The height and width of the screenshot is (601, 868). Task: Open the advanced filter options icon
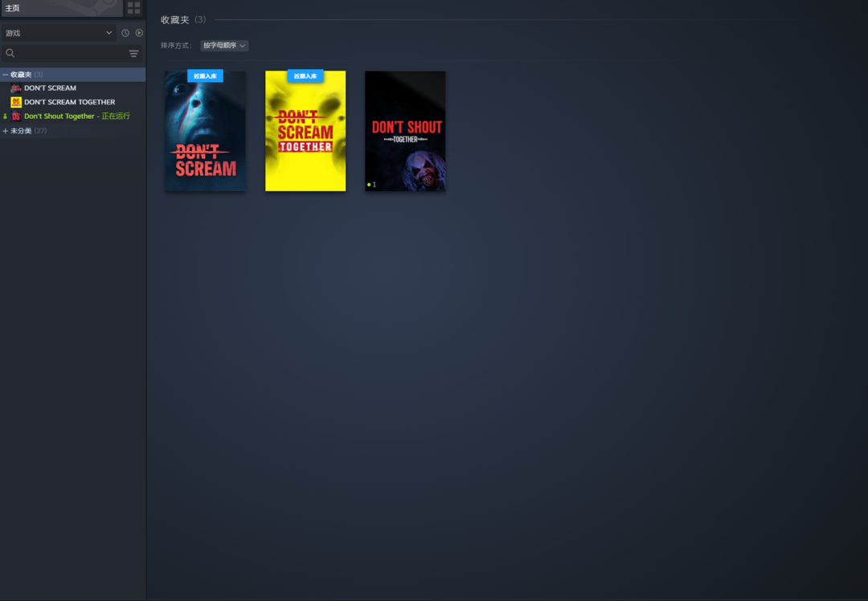click(x=133, y=54)
